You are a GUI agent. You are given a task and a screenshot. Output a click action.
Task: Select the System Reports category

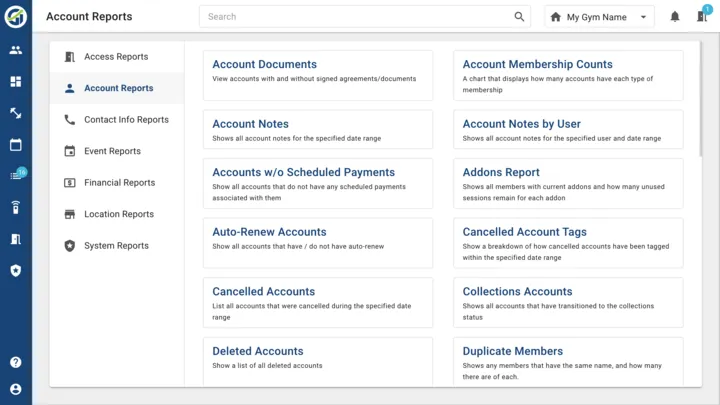point(117,246)
